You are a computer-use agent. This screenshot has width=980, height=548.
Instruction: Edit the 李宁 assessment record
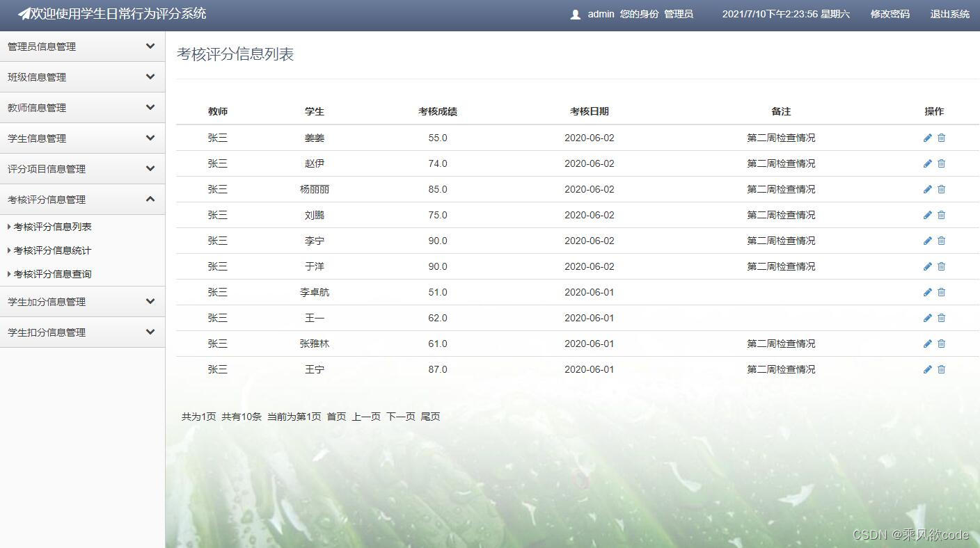[927, 241]
